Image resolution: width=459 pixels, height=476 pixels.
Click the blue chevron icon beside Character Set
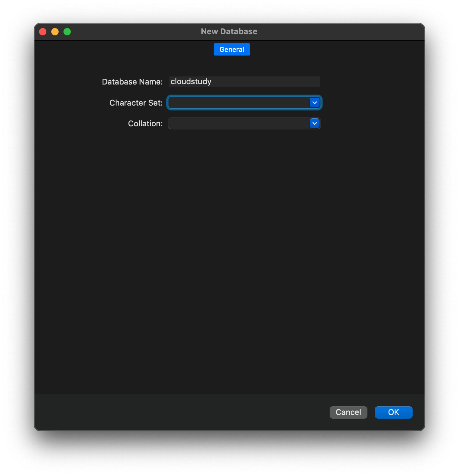[x=315, y=103]
